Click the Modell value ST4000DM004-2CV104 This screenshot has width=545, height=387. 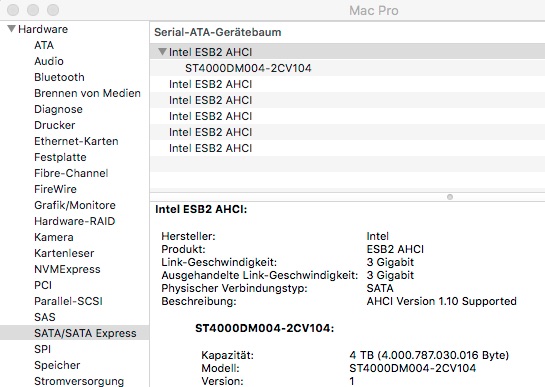pyautogui.click(x=413, y=368)
